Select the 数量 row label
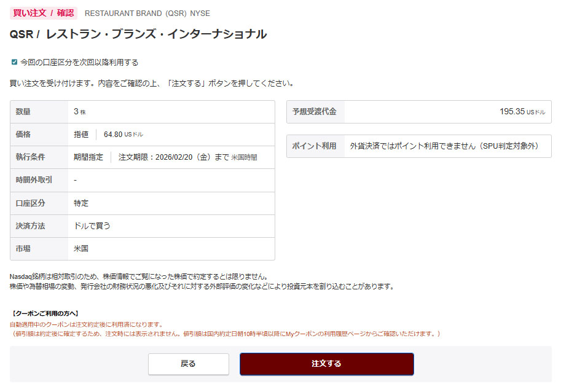Viewport: 561px width, 392px height. (x=23, y=112)
